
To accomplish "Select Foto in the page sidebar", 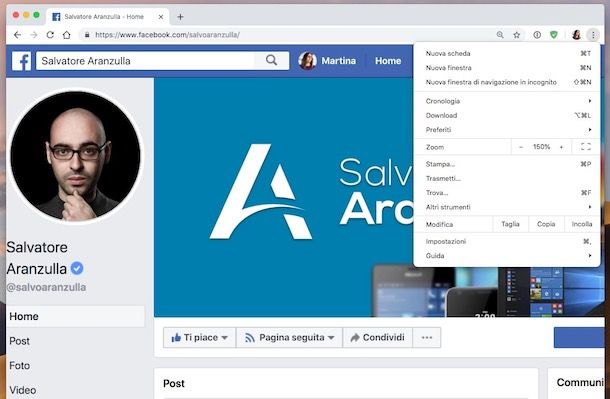I will tap(19, 366).
